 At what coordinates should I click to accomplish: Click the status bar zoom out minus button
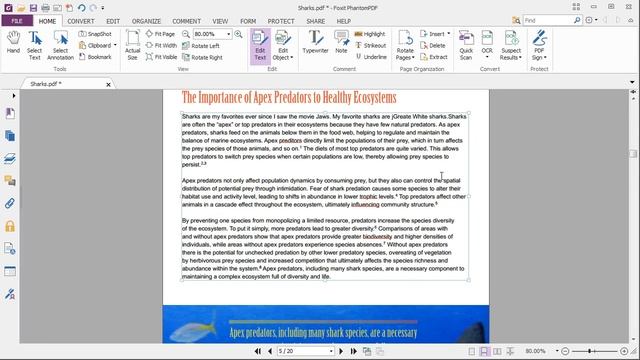click(565, 351)
